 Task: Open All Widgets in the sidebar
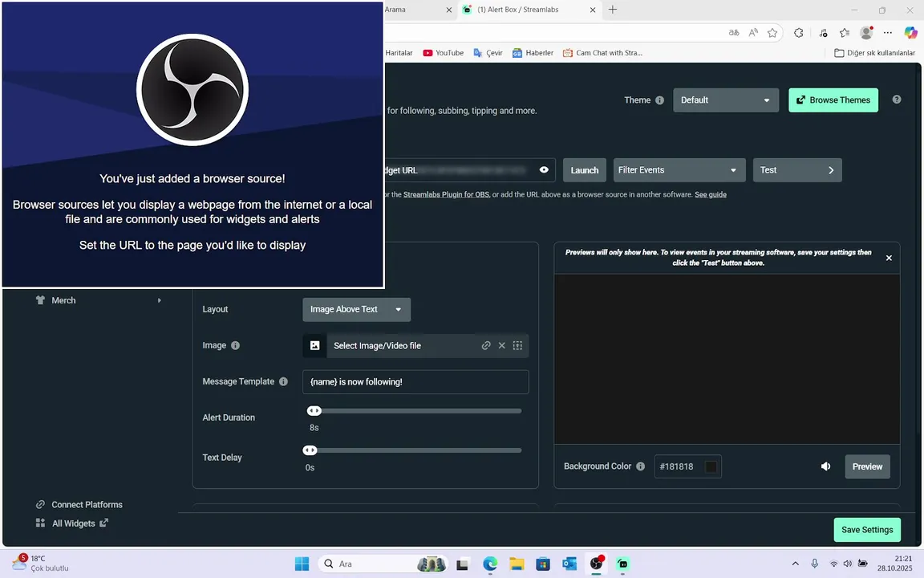pos(72,523)
